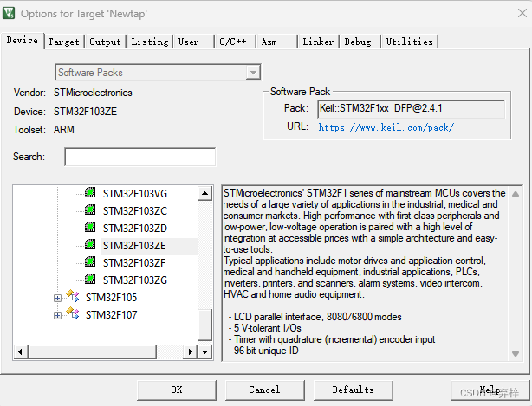The height and width of the screenshot is (406, 532).
Task: Click the Cancel button
Action: [x=264, y=390]
